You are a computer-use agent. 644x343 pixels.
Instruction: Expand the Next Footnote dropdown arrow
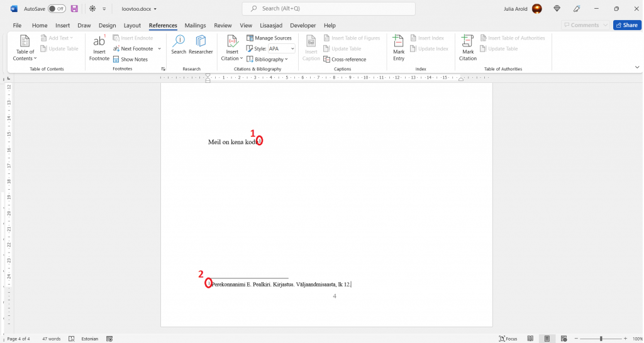pos(159,48)
